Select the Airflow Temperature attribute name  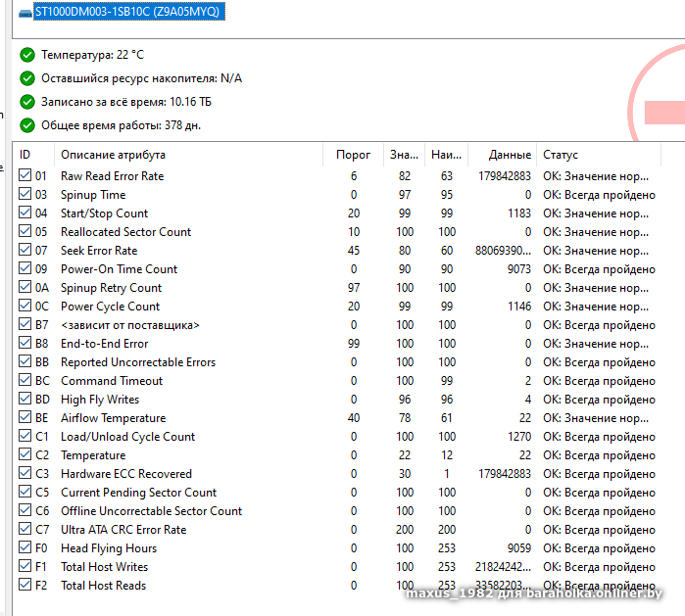tap(113, 418)
